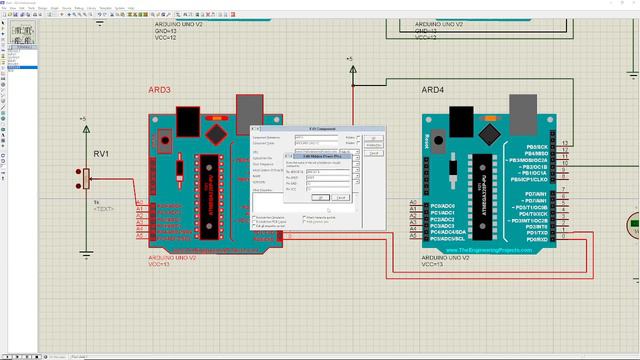The height and width of the screenshot is (360, 640).
Task: Click the Save design toolbar icon
Action: click(15, 14)
